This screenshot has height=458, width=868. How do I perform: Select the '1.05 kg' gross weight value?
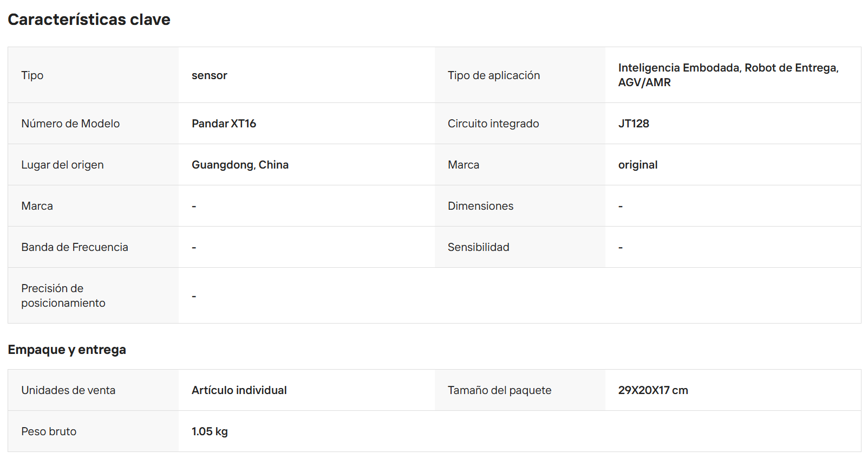click(210, 431)
